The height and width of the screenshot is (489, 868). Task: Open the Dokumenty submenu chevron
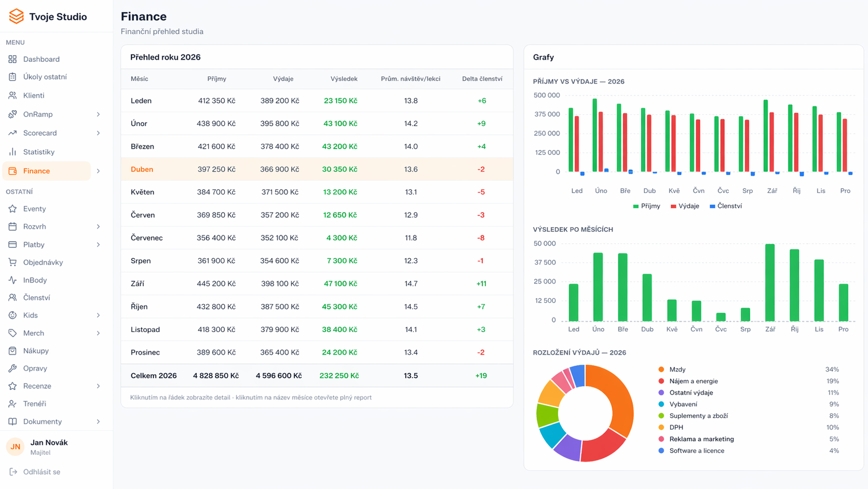99,421
